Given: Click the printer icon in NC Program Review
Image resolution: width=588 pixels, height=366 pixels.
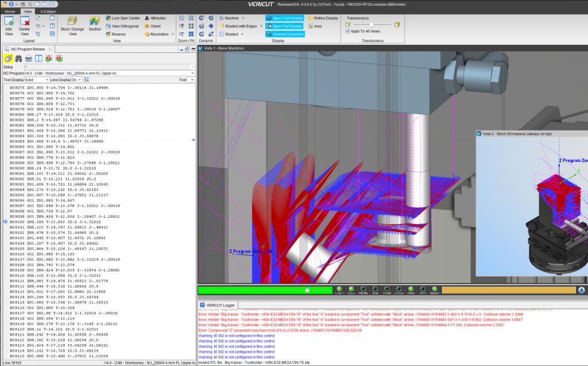Looking at the screenshot, I should pyautogui.click(x=29, y=59).
